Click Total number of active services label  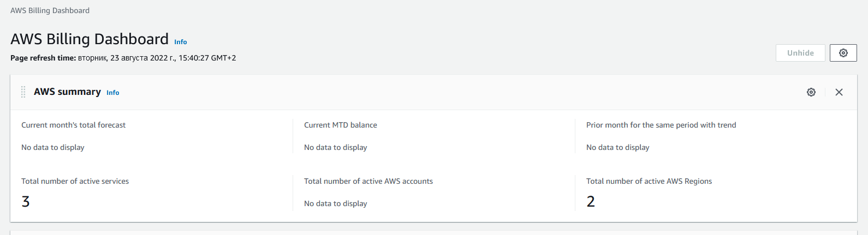tap(75, 181)
